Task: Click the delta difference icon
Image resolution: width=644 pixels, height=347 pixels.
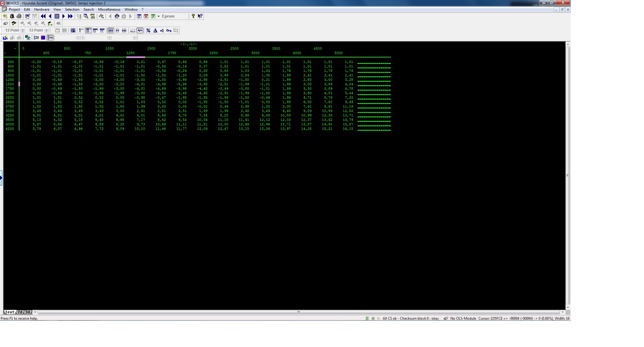Action: pyautogui.click(x=155, y=30)
